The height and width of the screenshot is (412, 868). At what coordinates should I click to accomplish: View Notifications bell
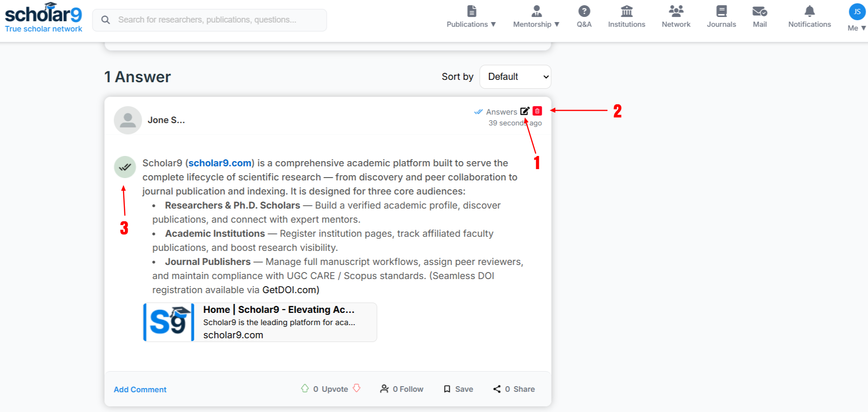point(809,17)
